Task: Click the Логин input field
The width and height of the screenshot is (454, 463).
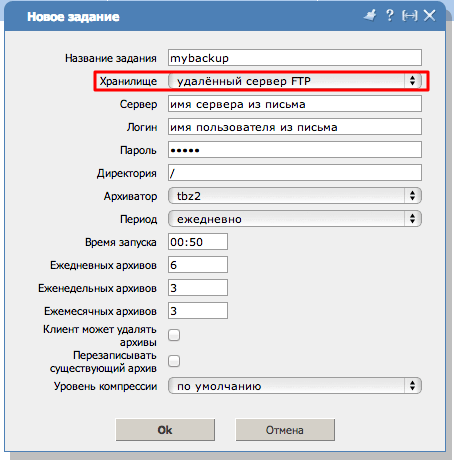Action: pyautogui.click(x=295, y=127)
